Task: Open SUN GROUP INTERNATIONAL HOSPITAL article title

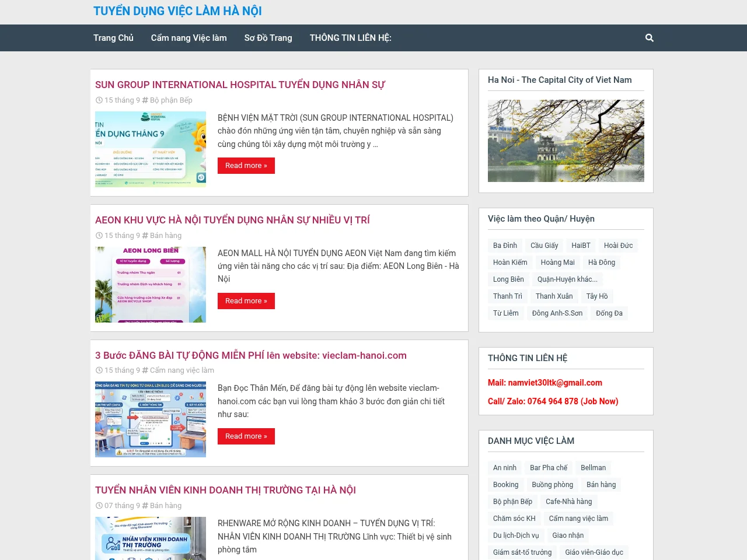Action: coord(240,85)
